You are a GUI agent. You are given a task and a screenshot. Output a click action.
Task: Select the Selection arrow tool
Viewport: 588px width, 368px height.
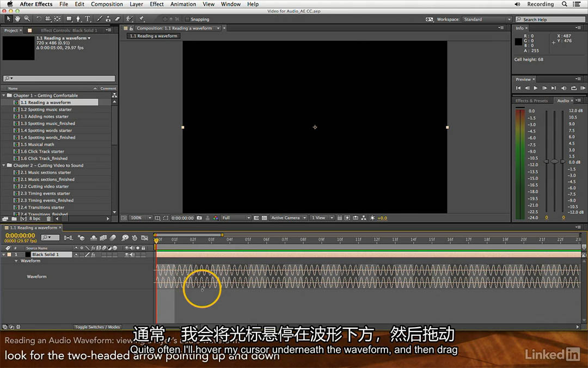[x=9, y=19]
